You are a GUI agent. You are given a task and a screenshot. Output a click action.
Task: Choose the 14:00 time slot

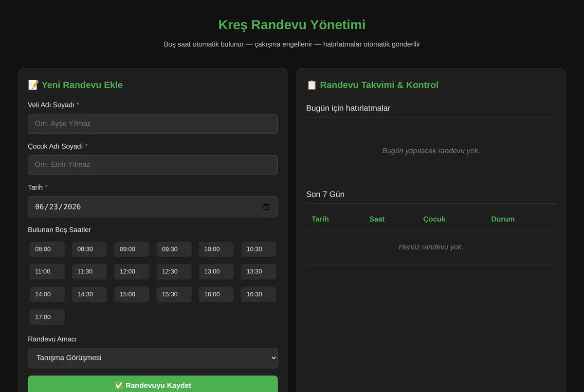[x=47, y=294]
